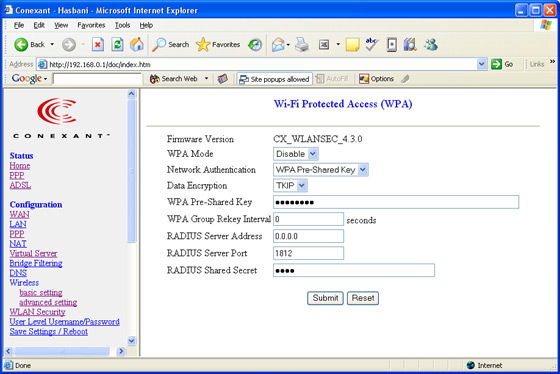The height and width of the screenshot is (374, 560).
Task: Click the Print icon
Action: tap(302, 45)
